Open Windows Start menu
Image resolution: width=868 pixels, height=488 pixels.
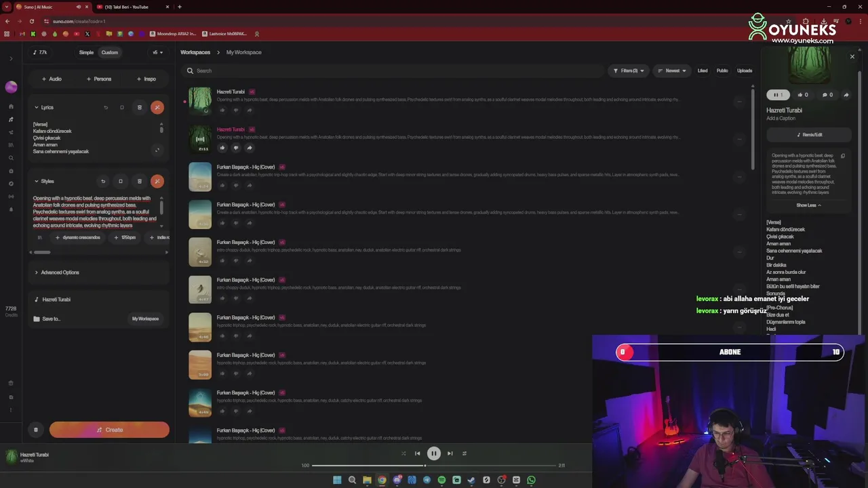tap(337, 480)
